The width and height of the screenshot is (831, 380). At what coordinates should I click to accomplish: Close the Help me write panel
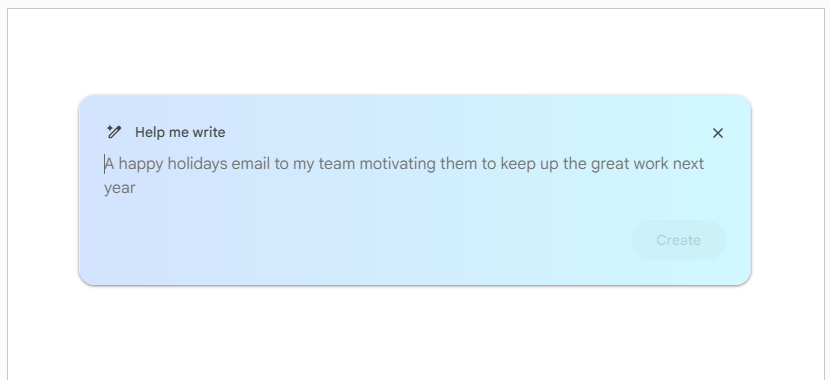pos(718,133)
